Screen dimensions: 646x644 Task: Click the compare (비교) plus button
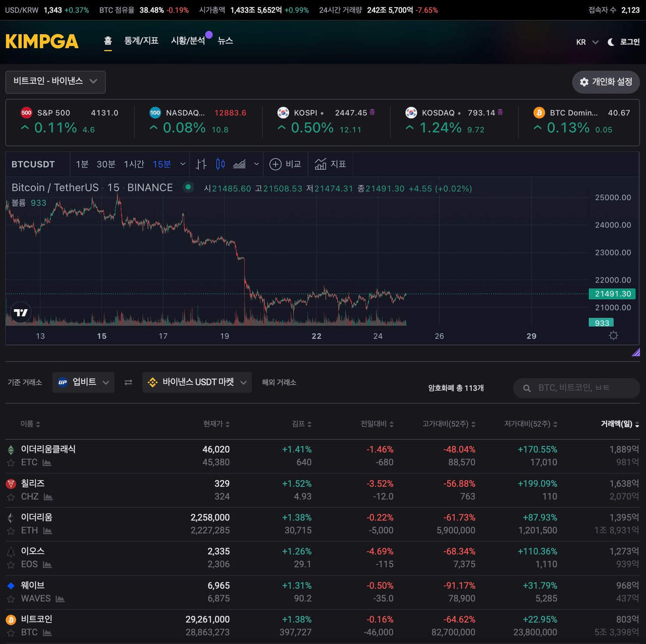click(285, 164)
